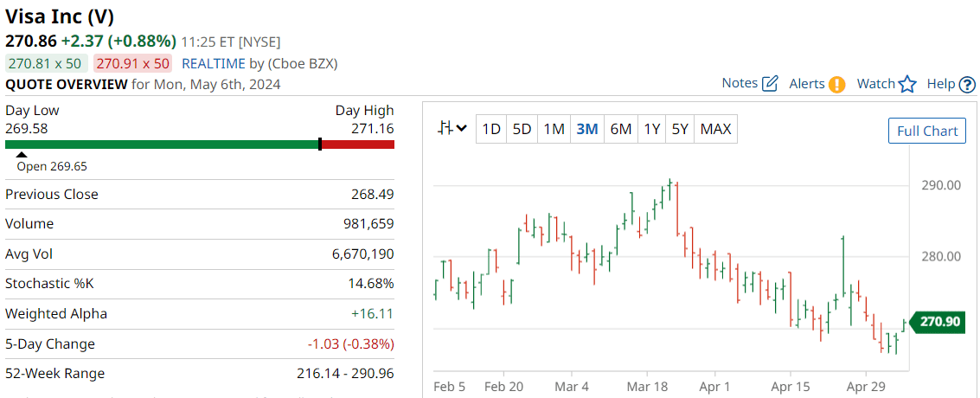This screenshot has width=980, height=398.
Task: Click the Apr 29 date label on chart
Action: click(x=866, y=386)
